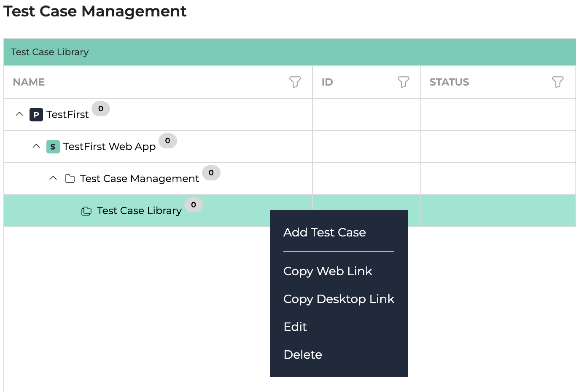Screen dimensions: 576x392
Task: Click the count badge beside Test Case Library
Action: pyautogui.click(x=194, y=205)
